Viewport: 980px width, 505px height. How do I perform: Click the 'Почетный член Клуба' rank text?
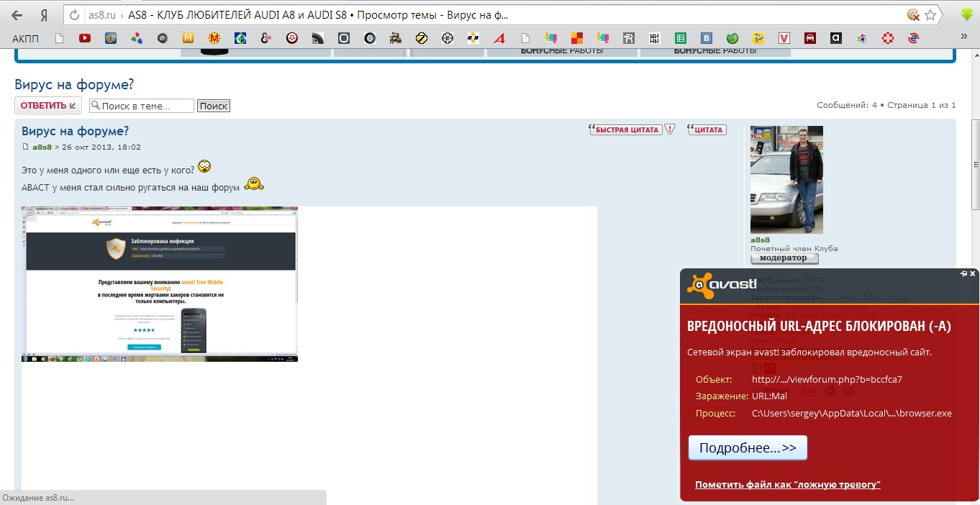coord(794,249)
